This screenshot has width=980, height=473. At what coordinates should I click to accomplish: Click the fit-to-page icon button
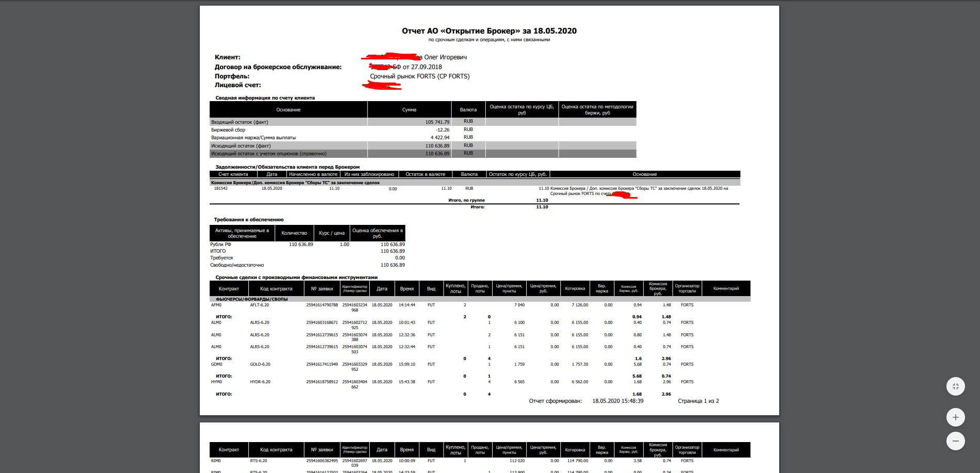(955, 386)
